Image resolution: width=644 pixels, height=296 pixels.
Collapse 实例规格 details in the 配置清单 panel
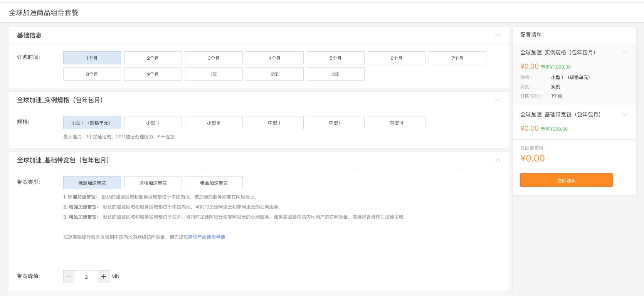coord(625,53)
